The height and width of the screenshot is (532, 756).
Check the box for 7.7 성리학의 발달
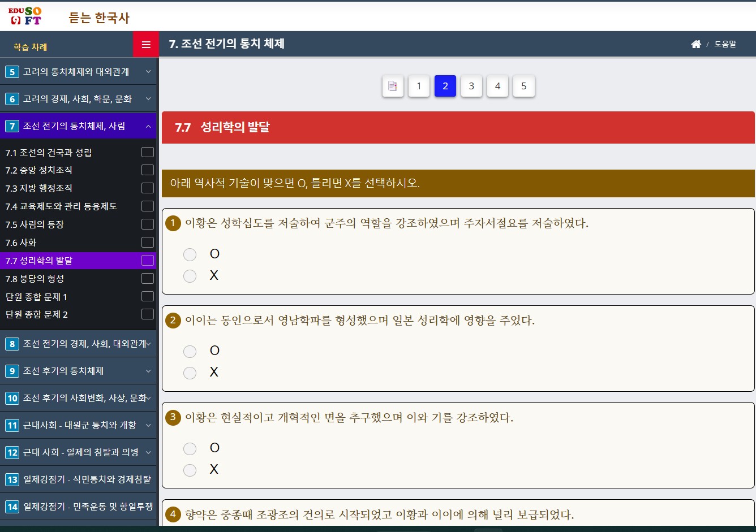[148, 260]
